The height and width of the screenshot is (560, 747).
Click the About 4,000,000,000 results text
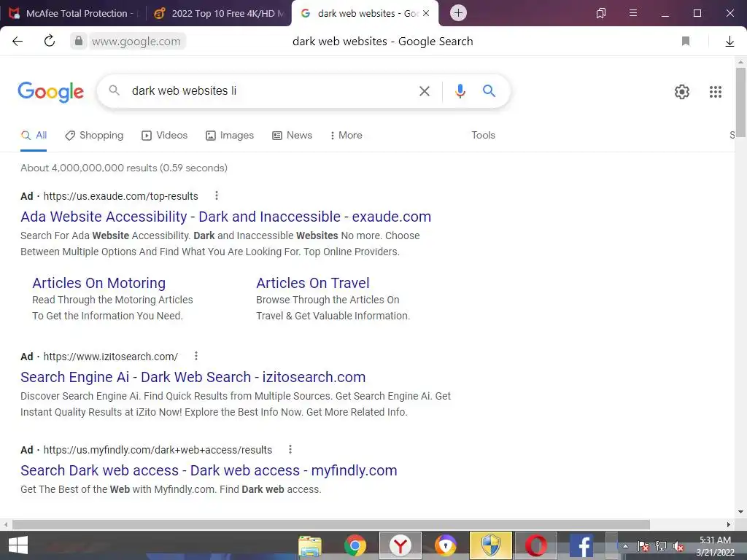tap(124, 168)
